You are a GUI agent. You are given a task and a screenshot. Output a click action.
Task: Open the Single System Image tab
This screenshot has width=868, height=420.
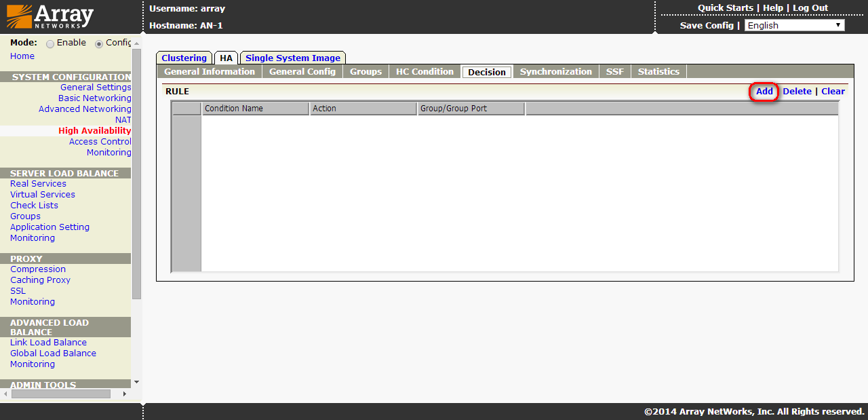(x=293, y=58)
